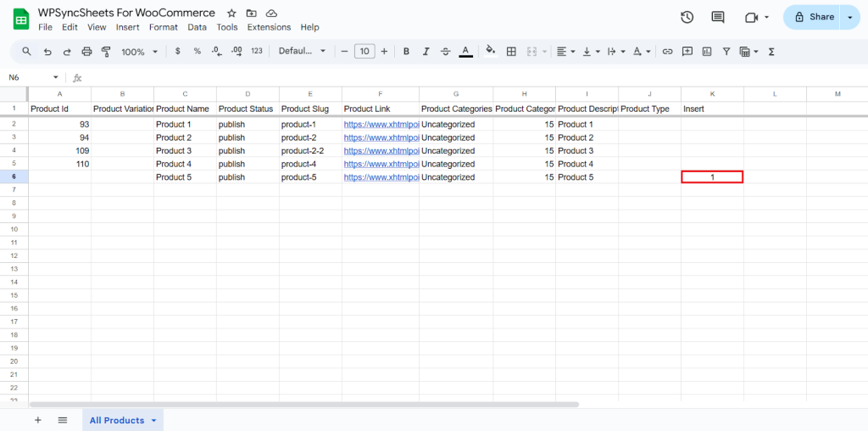Screen dimensions: 868x431
Task: Open the Product 3 link in row 4
Action: [x=381, y=151]
